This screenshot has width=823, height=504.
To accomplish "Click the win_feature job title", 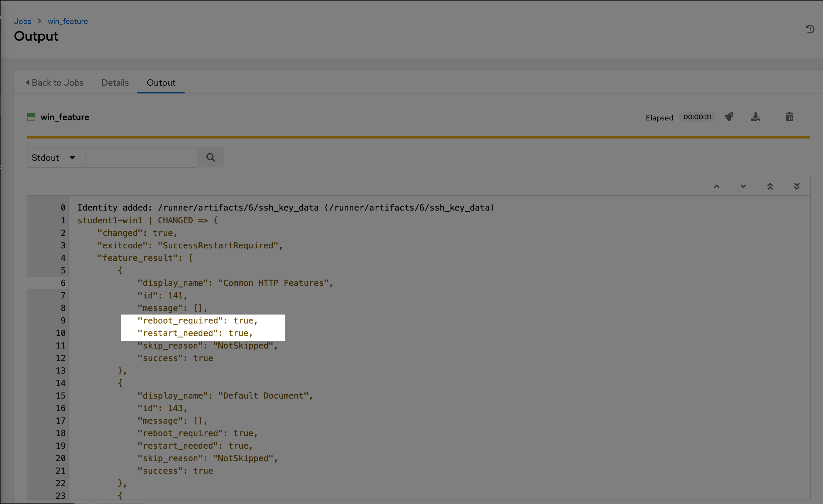I will point(65,117).
